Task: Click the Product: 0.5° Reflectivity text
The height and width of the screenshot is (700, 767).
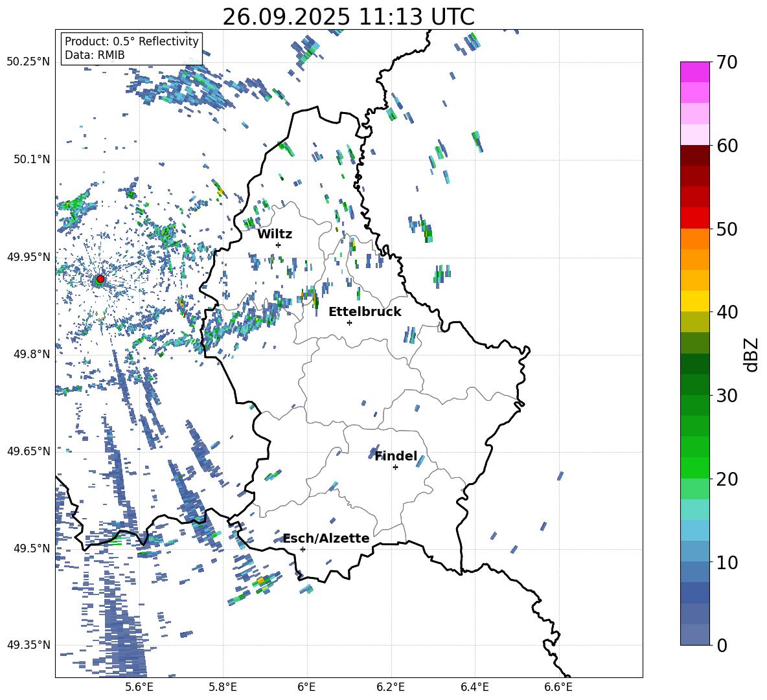Action: pyautogui.click(x=132, y=41)
